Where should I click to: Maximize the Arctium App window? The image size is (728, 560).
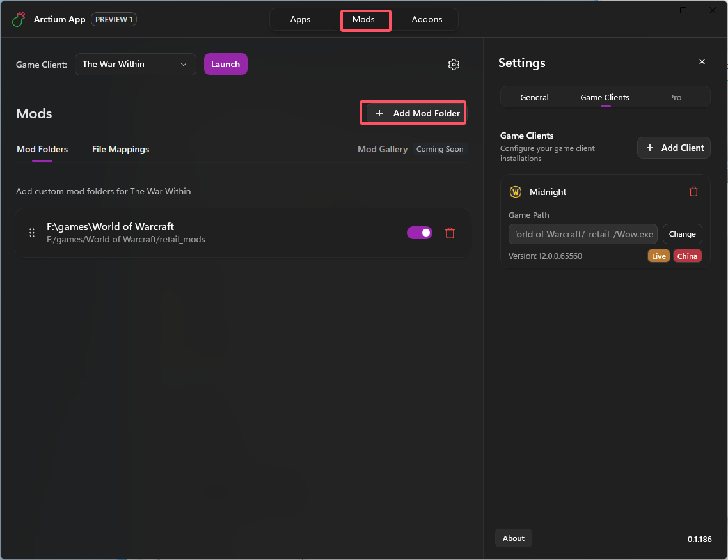683,10
